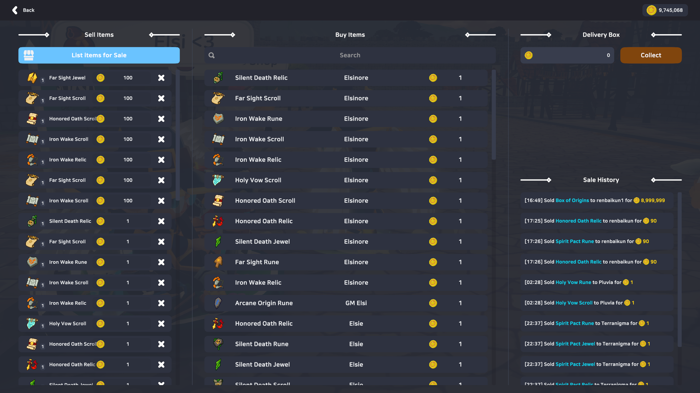Screen dimensions: 700x393
Task: Click Elsie's Silent Death Jewel icon
Action: click(218, 364)
